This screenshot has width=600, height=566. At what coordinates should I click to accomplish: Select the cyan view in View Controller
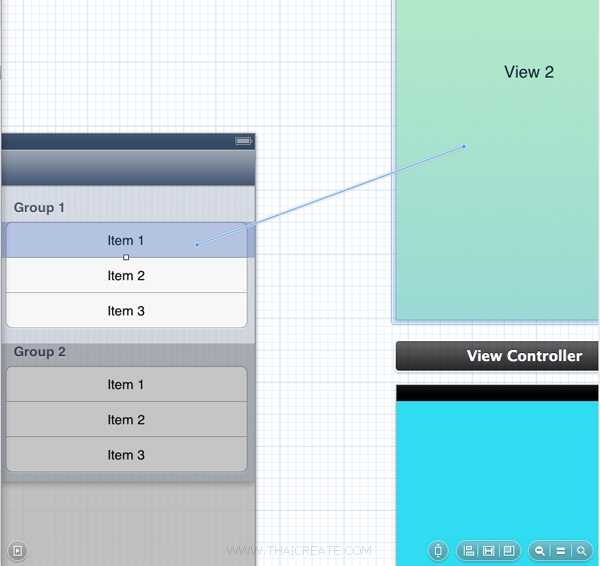pyautogui.click(x=497, y=483)
